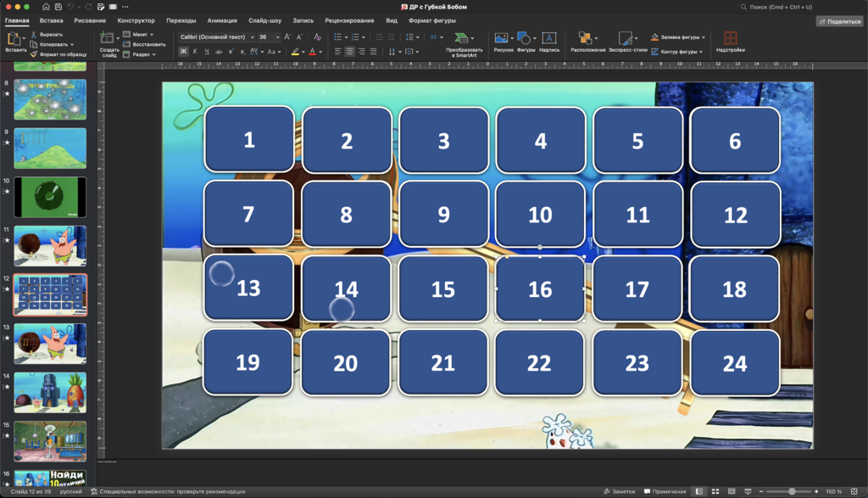Open the Рисование (Draw) tab
This screenshot has height=498, width=868.
click(90, 20)
